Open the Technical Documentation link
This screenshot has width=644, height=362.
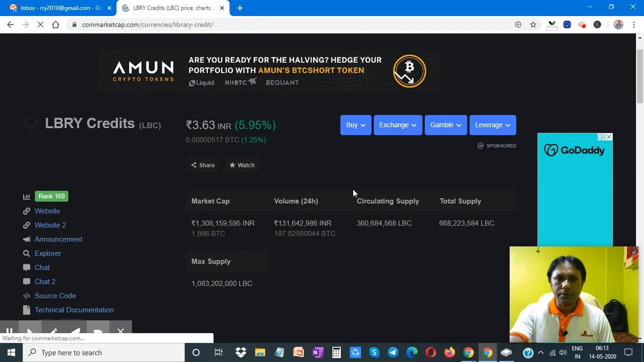(74, 310)
